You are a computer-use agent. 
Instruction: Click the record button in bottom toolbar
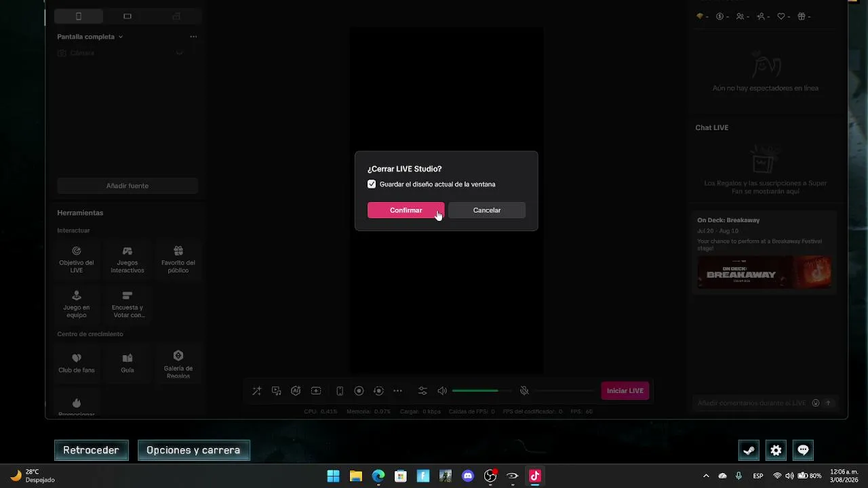(x=359, y=391)
